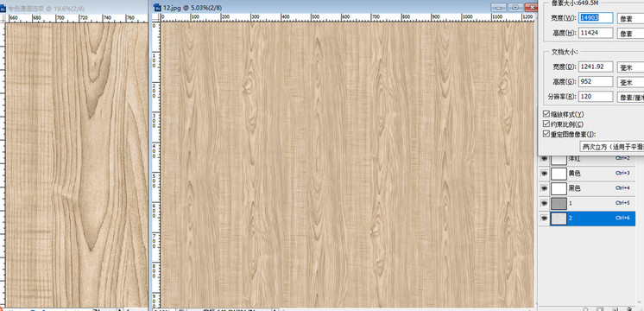The width and height of the screenshot is (644, 311).
Task: Toggle visibility of spot channel 2
Action: point(544,219)
